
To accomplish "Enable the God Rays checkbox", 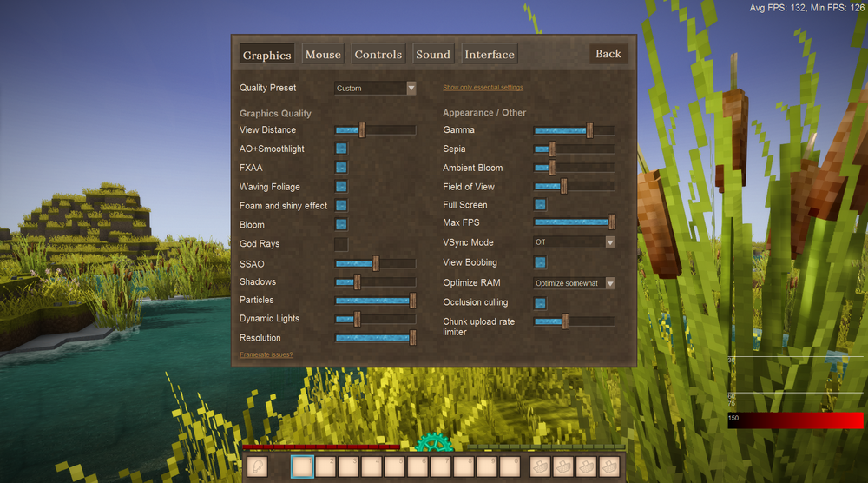I will [341, 244].
